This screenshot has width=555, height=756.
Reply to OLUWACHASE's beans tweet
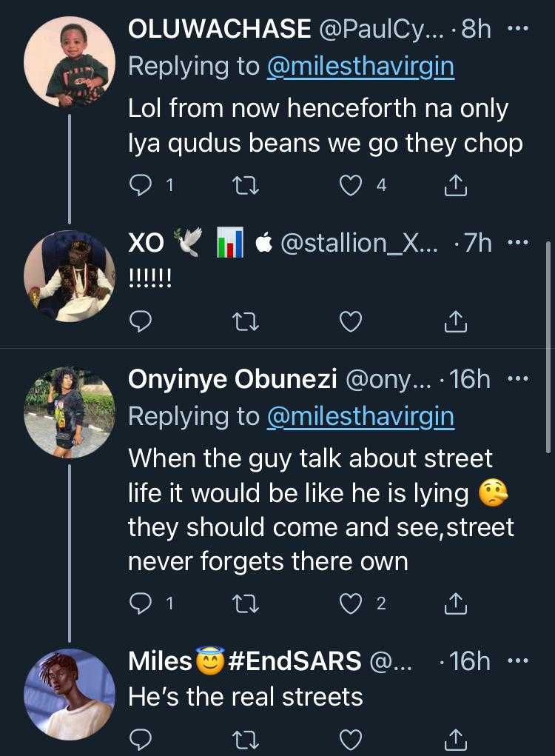tap(141, 187)
